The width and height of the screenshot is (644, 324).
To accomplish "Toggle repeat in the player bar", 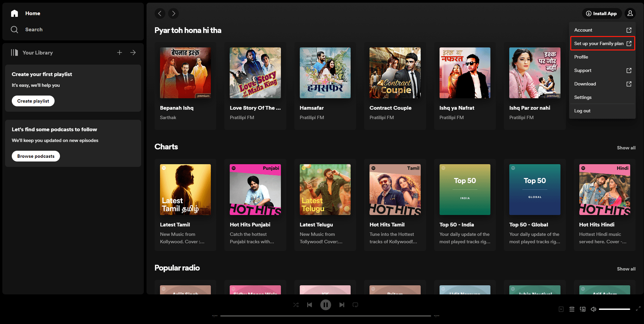I will tap(355, 305).
